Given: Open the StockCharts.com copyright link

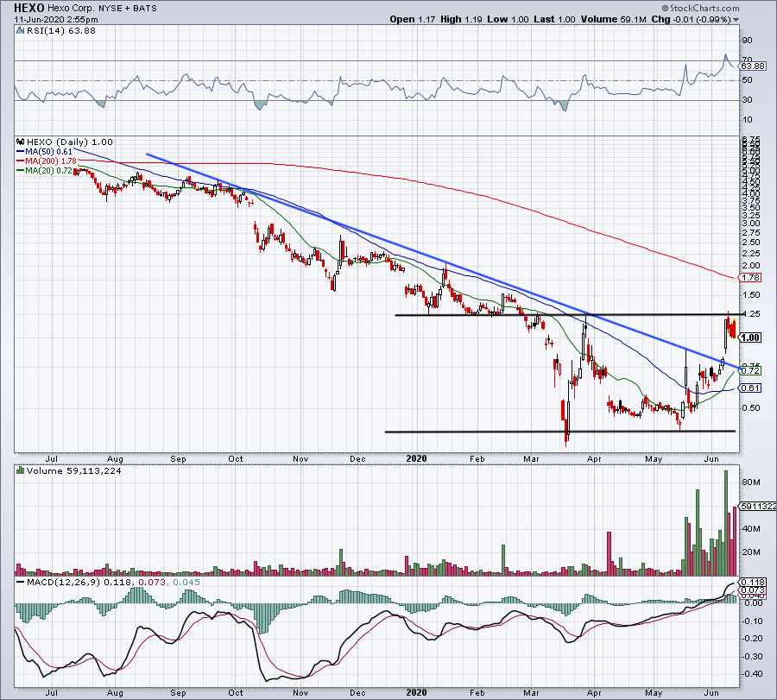Looking at the screenshot, I should pyautogui.click(x=700, y=8).
